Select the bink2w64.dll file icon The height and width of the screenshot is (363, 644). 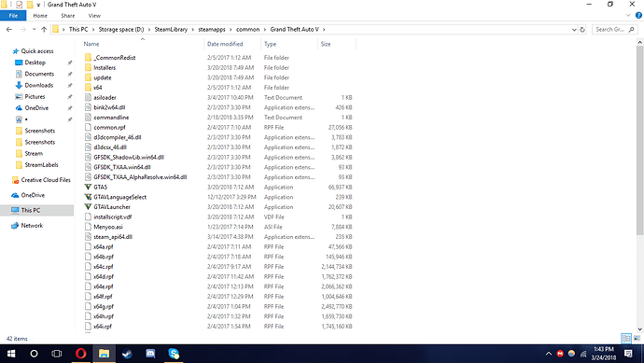[88, 107]
